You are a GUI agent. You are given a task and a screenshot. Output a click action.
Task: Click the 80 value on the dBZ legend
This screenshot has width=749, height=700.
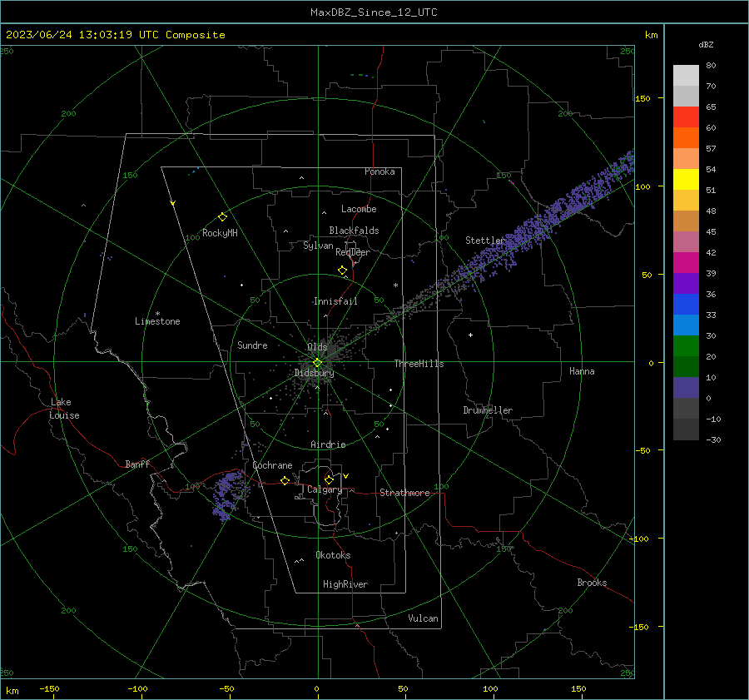coord(711,66)
